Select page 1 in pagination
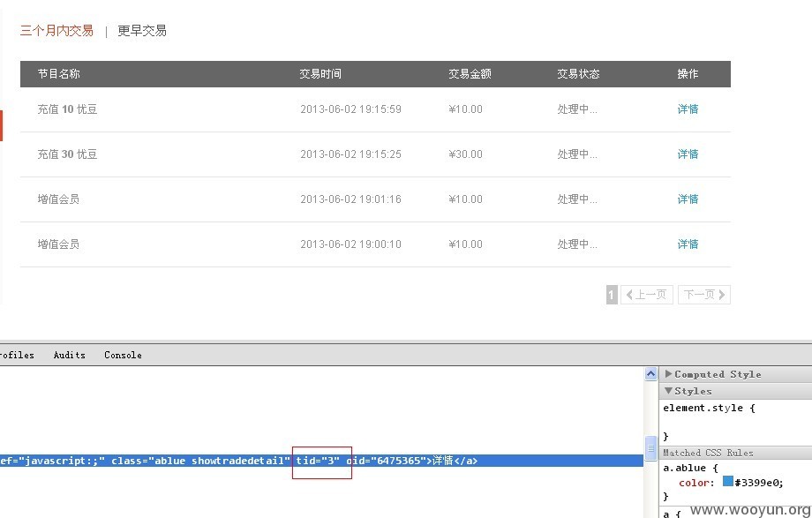Screen dimensions: 812x518 (612, 295)
